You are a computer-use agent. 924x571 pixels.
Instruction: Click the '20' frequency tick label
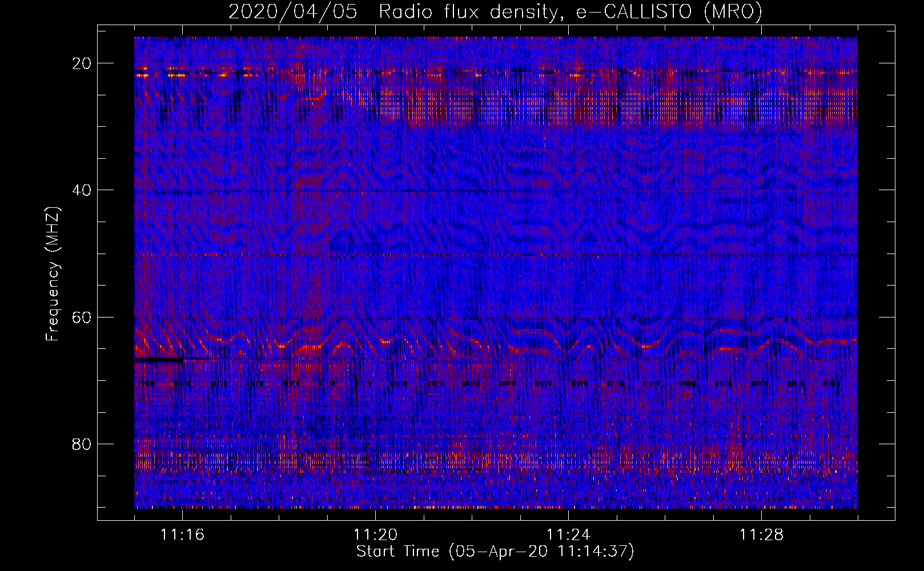(82, 63)
